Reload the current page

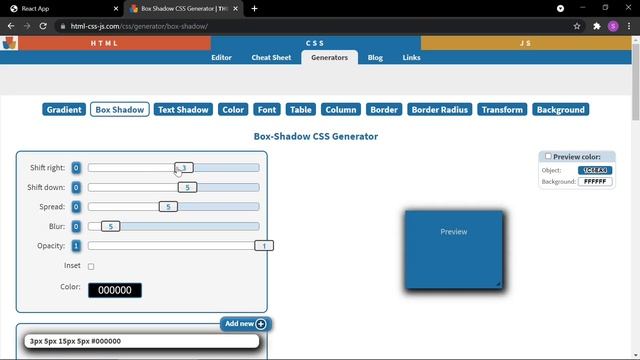point(43,26)
